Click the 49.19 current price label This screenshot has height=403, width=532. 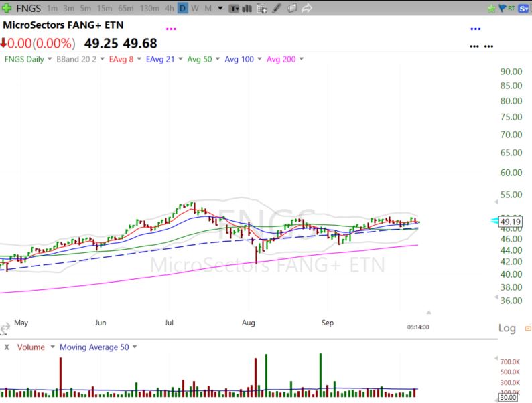pos(511,222)
